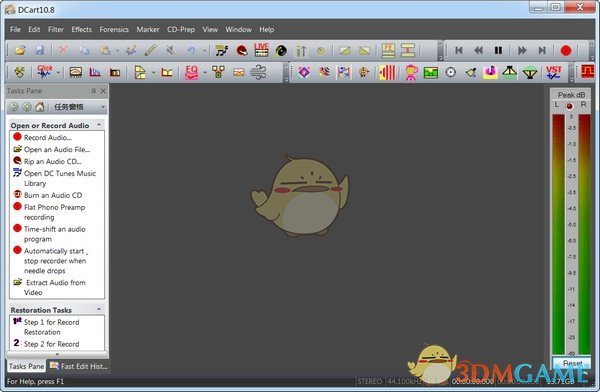Click Record Audio... task link

tap(47, 137)
